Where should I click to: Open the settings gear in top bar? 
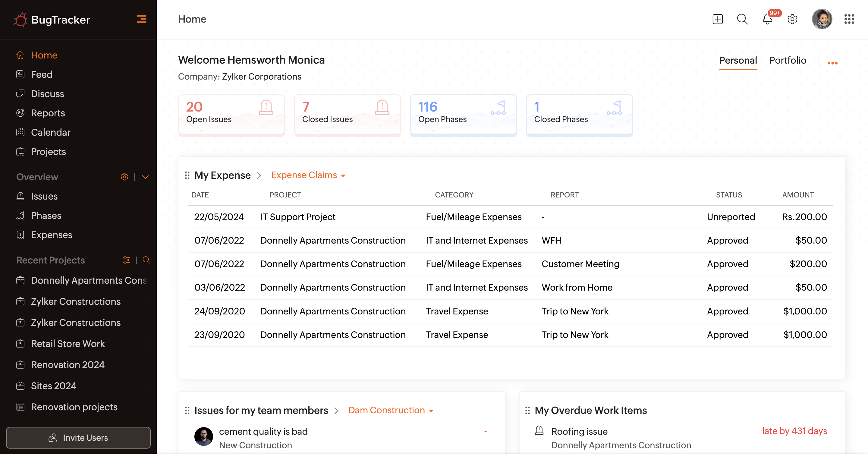point(792,19)
